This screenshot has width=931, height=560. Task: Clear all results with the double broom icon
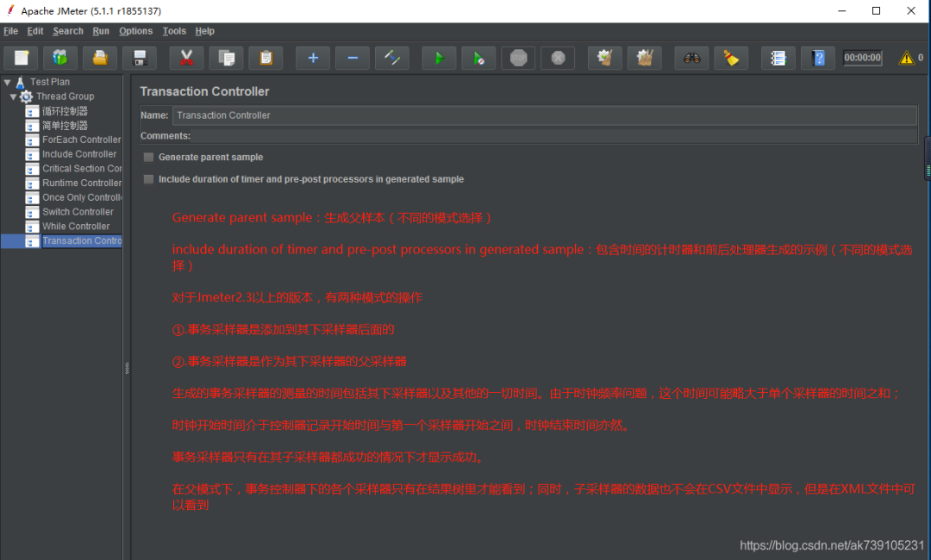(644, 58)
